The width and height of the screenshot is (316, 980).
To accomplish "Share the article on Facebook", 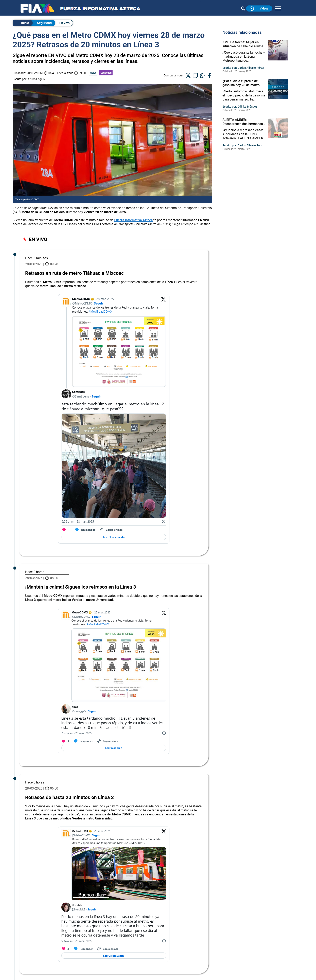I will 209,75.
